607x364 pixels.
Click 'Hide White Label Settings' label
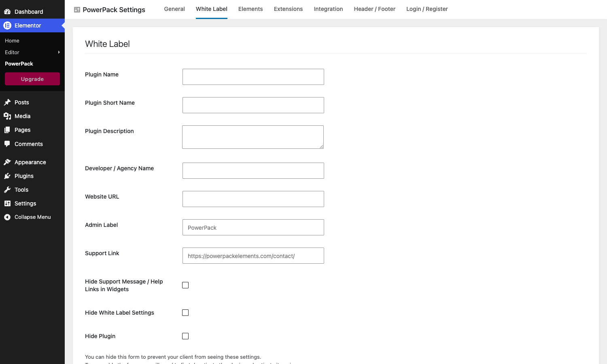[x=120, y=313]
